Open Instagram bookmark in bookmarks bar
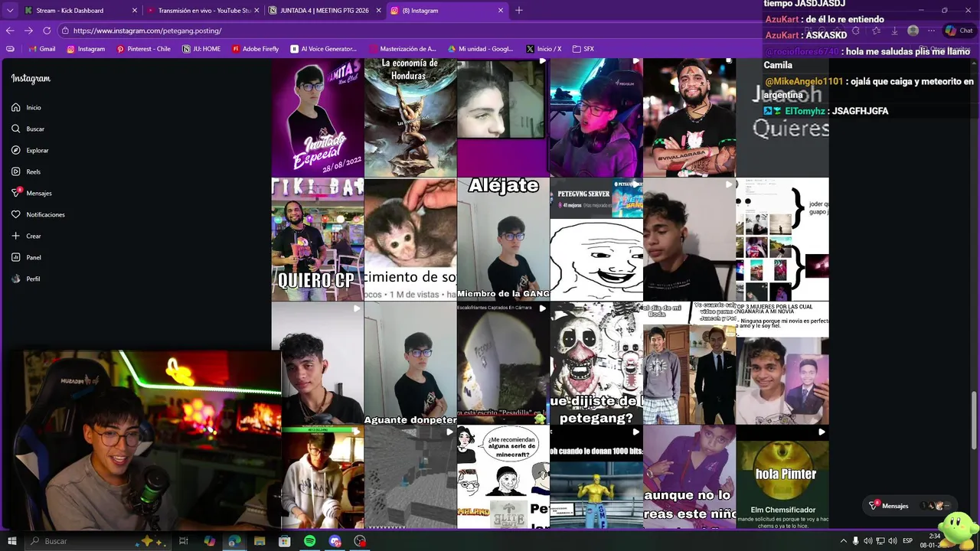Screen dimensions: 980x551 tap(86, 49)
